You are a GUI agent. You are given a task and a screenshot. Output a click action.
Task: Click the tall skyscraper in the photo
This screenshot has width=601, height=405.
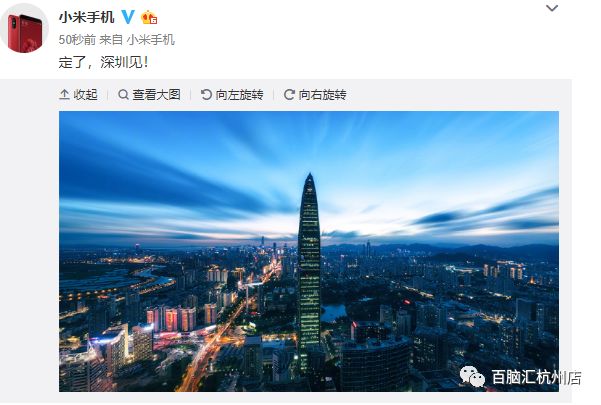[309, 264]
